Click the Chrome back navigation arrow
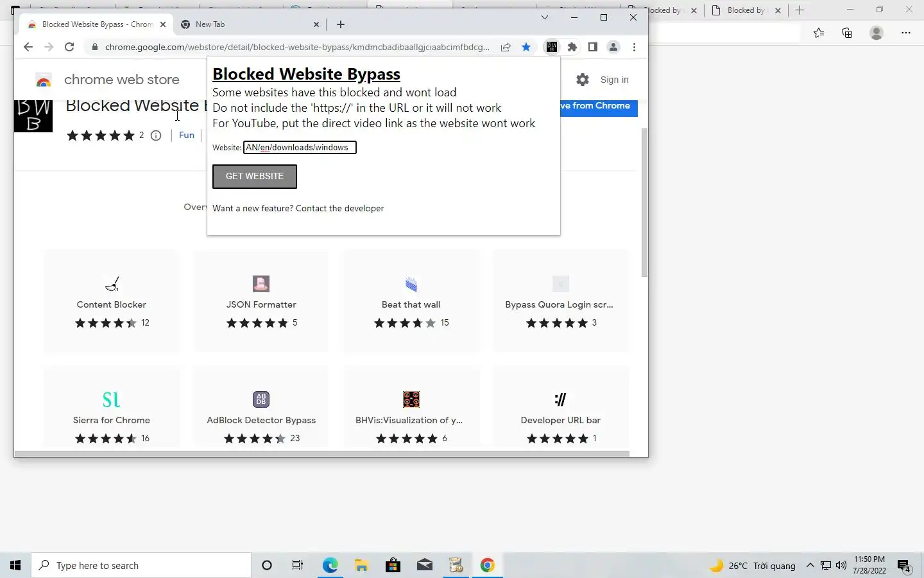The height and width of the screenshot is (578, 924). [x=28, y=47]
